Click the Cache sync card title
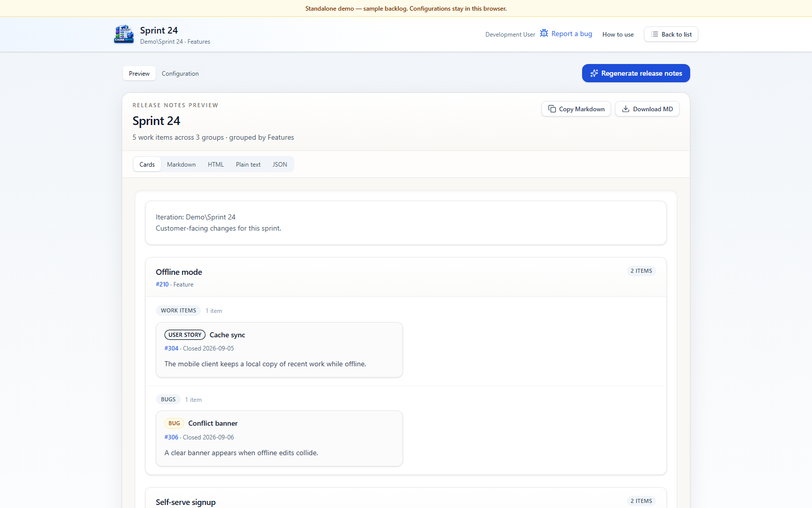The height and width of the screenshot is (508, 812). point(227,335)
